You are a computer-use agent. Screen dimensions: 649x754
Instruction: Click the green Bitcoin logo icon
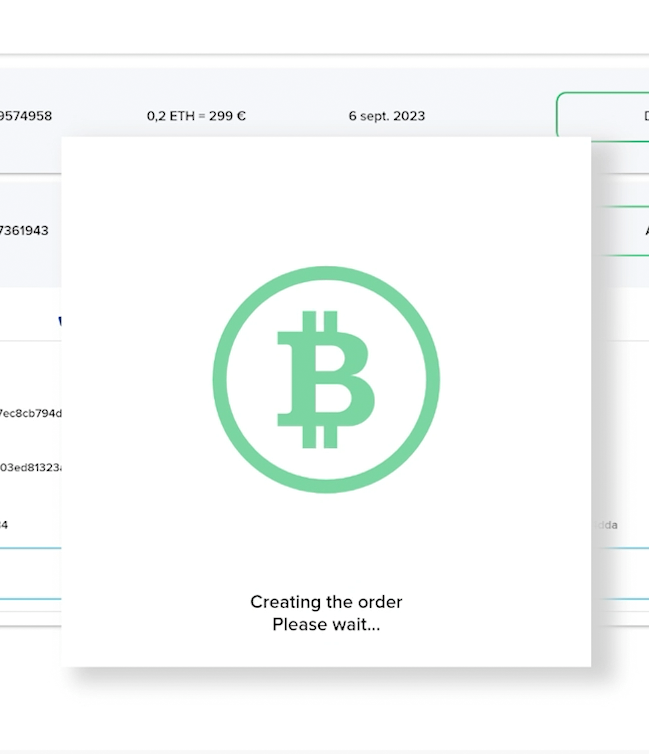pos(326,379)
